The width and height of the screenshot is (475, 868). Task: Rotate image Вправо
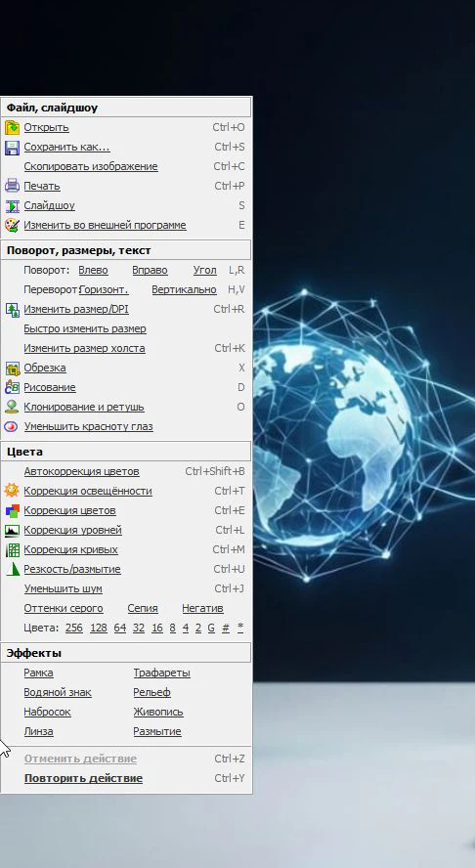coord(151,270)
